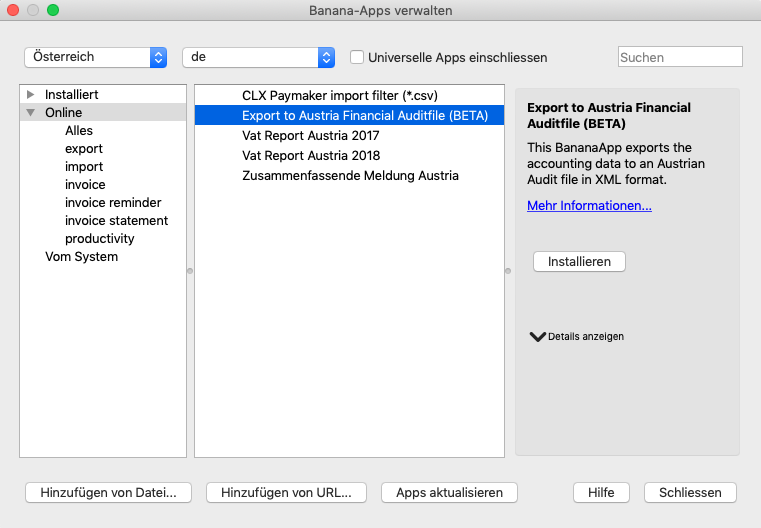Select the Vom System category

[82, 256]
